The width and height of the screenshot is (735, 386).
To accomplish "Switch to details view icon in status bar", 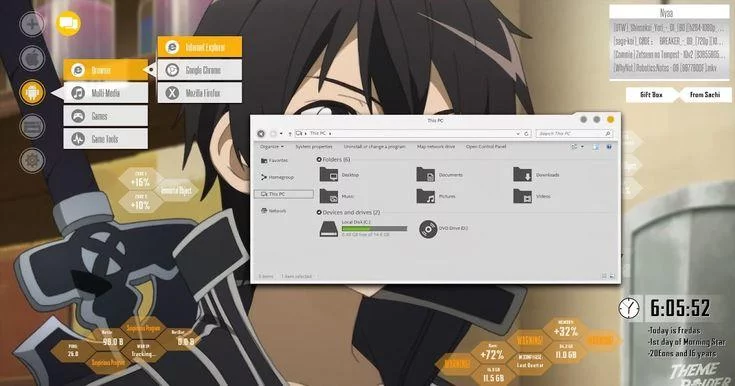I will (604, 276).
